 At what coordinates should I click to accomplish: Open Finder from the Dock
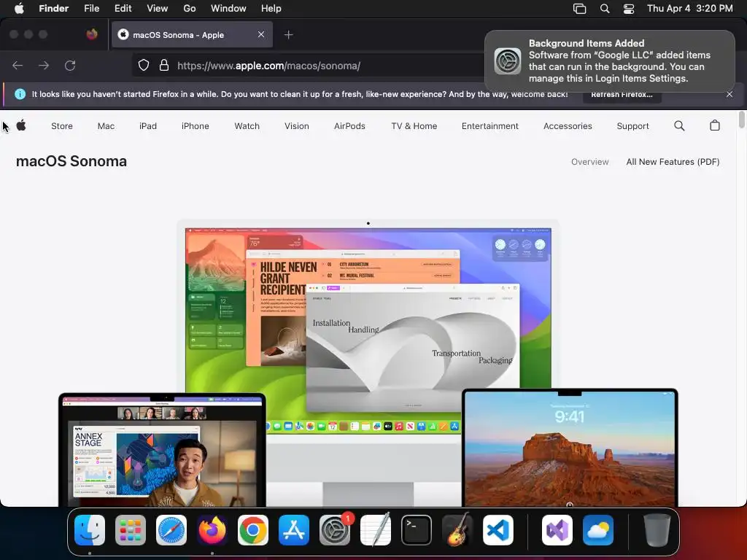tap(90, 530)
